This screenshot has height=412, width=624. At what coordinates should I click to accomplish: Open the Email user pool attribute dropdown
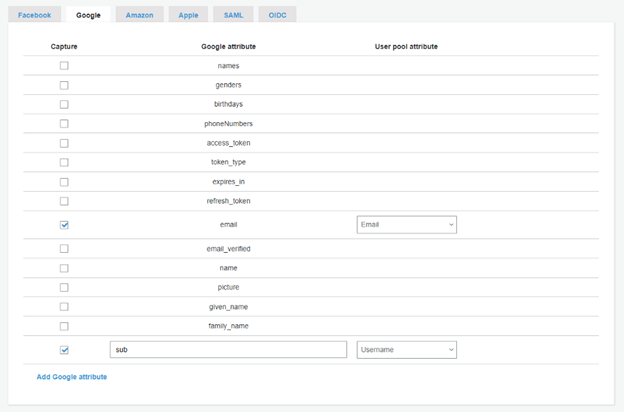[406, 225]
